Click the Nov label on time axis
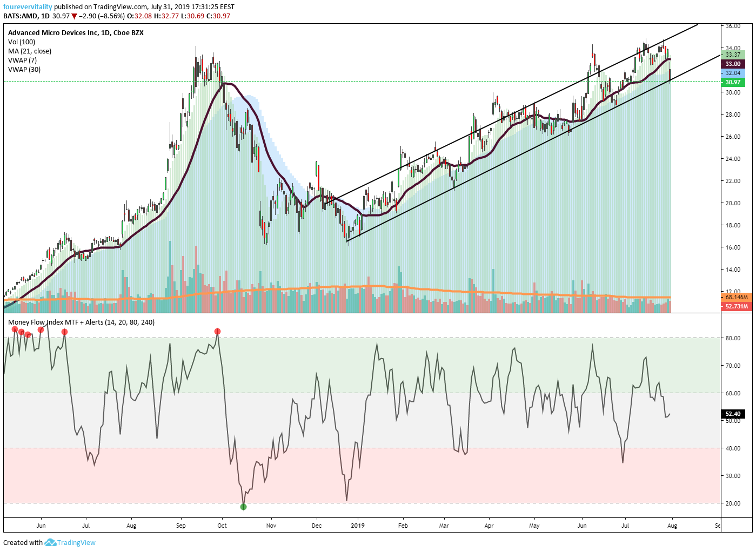 click(271, 526)
